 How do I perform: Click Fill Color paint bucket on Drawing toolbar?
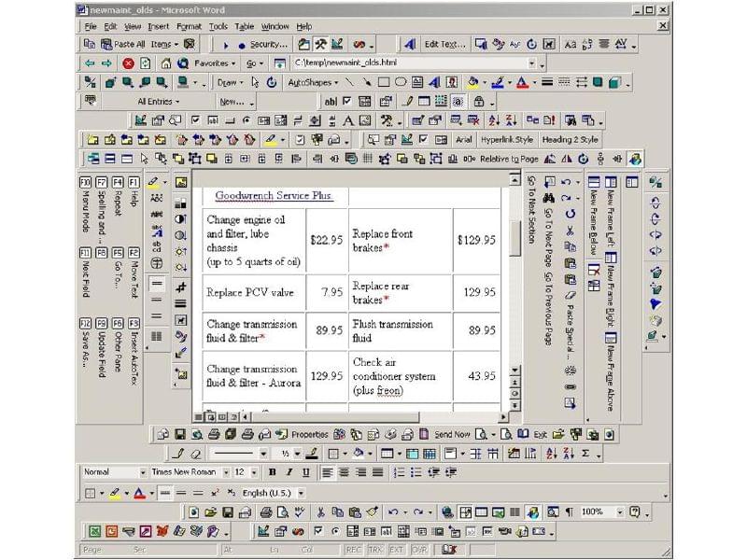coord(473,82)
